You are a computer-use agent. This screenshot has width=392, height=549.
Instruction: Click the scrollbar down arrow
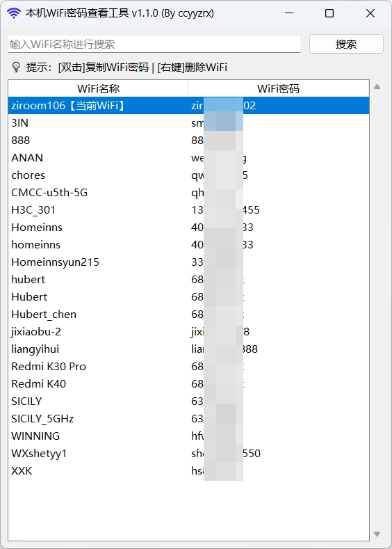(377, 534)
